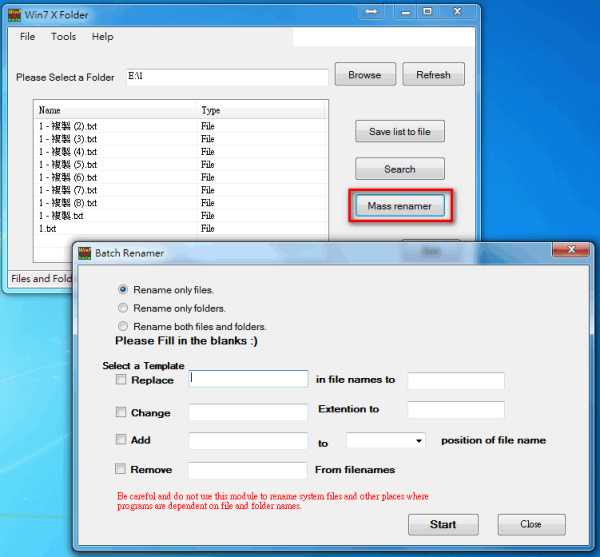The image size is (600, 557).
Task: Click the Search button
Action: point(400,169)
